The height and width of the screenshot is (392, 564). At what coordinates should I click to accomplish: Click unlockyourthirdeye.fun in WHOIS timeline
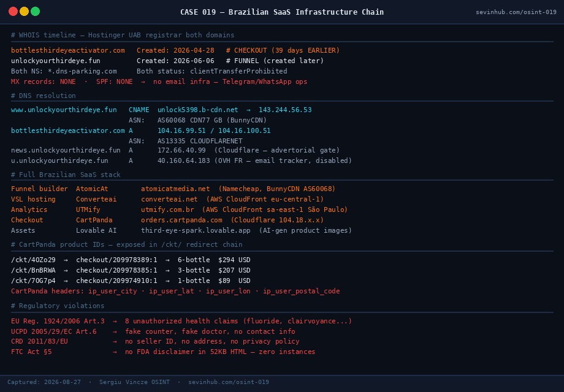[56, 61]
